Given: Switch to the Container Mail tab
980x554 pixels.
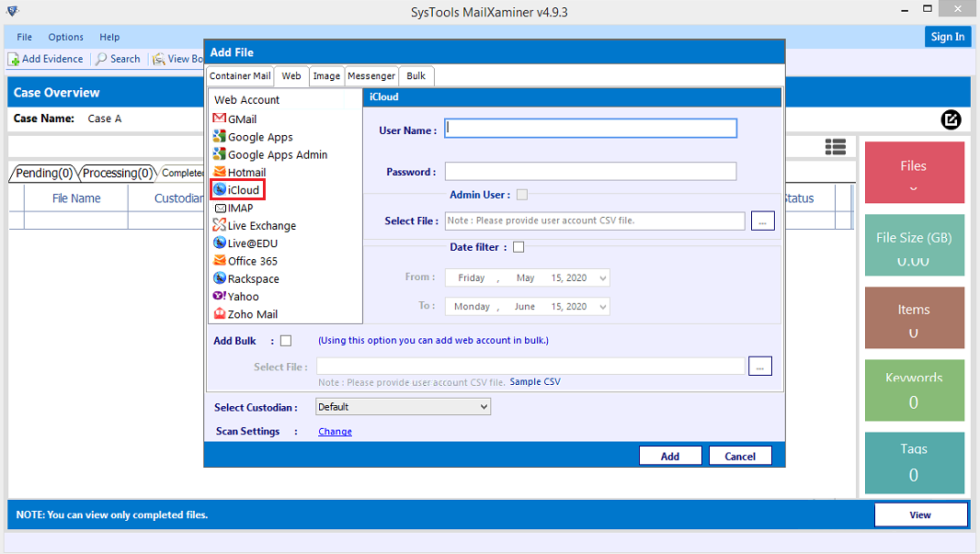Looking at the screenshot, I should tap(240, 76).
